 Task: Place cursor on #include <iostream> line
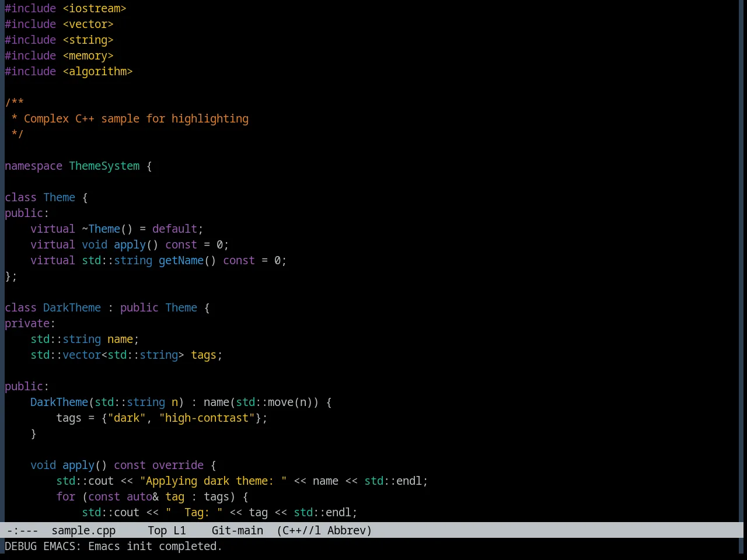65,8
